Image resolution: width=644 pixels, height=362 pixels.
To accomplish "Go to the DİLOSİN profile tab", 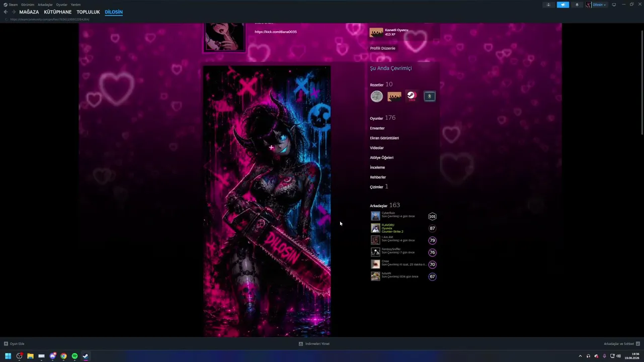I will click(x=114, y=12).
